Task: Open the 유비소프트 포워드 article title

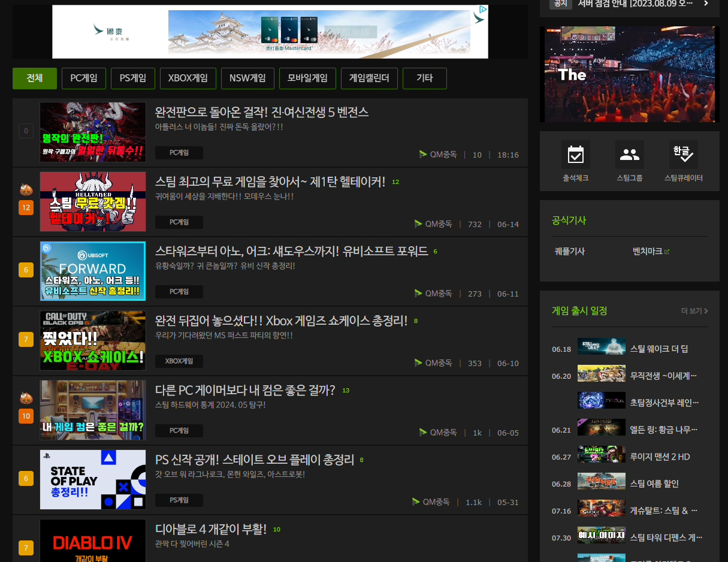Action: 291,251
